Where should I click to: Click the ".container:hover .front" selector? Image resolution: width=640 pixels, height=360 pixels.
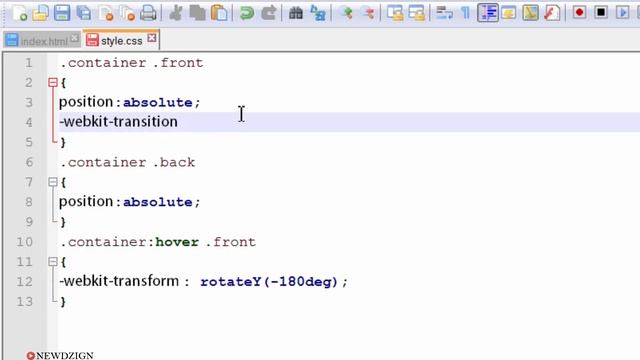coord(158,242)
